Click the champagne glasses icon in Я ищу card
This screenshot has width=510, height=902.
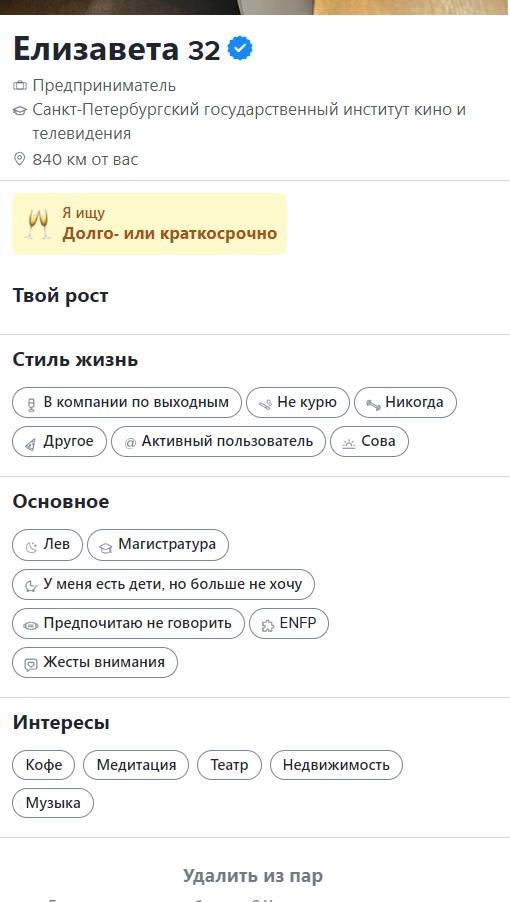pyautogui.click(x=37, y=224)
